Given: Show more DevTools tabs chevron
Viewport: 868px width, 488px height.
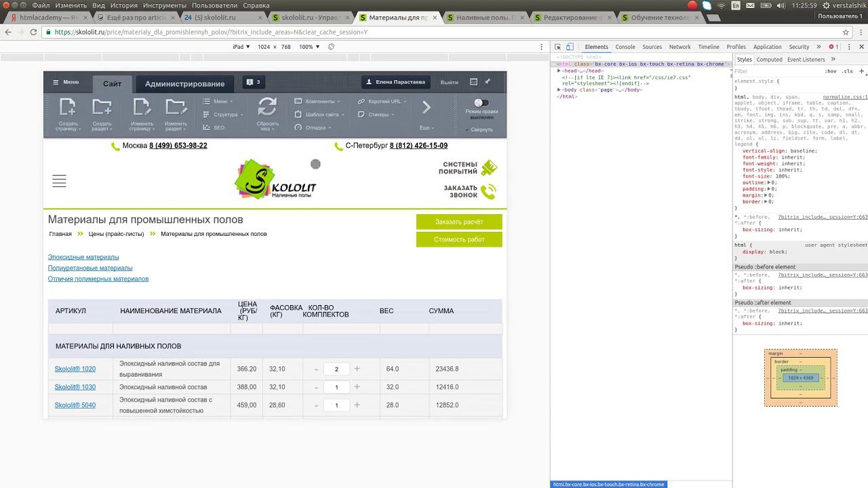Looking at the screenshot, I should pyautogui.click(x=818, y=47).
